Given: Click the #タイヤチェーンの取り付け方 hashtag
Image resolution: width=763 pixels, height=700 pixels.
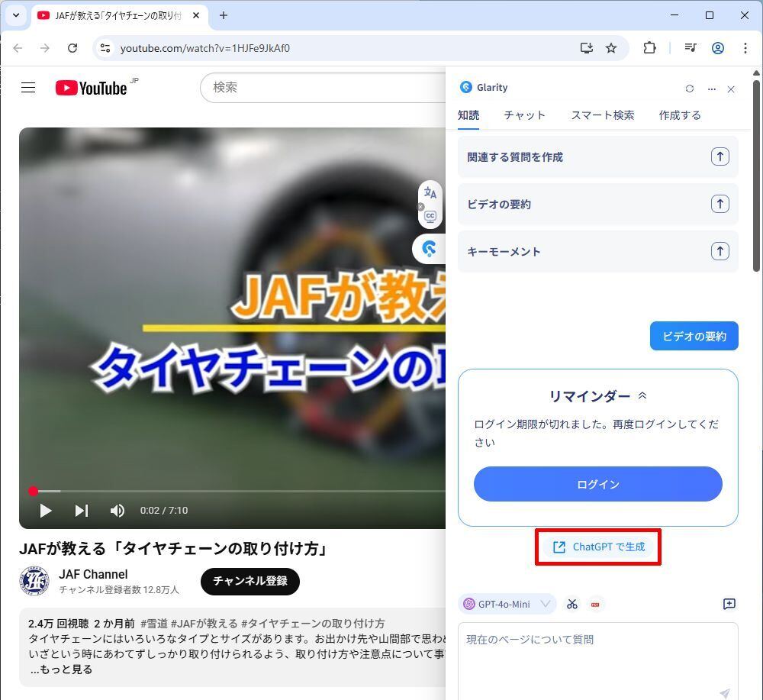Looking at the screenshot, I should pos(313,624).
